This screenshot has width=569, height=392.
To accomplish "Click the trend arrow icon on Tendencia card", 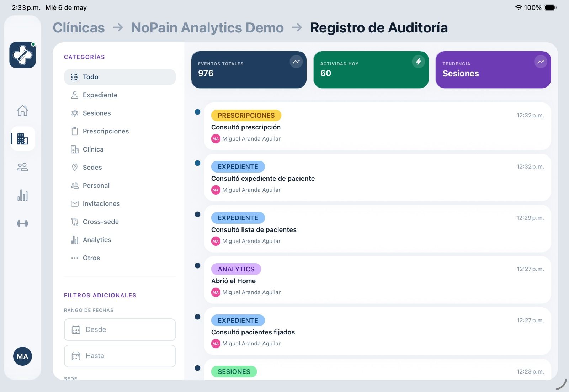I will click(x=541, y=62).
